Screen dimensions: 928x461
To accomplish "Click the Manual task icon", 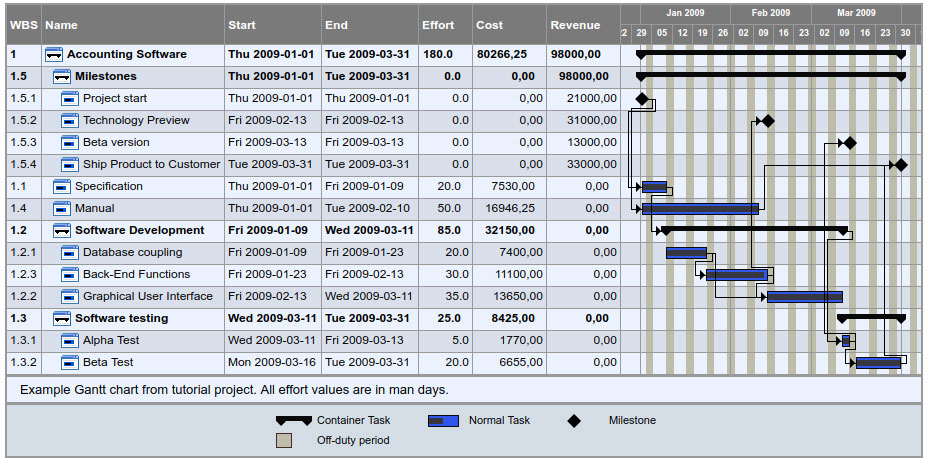I will coord(62,208).
